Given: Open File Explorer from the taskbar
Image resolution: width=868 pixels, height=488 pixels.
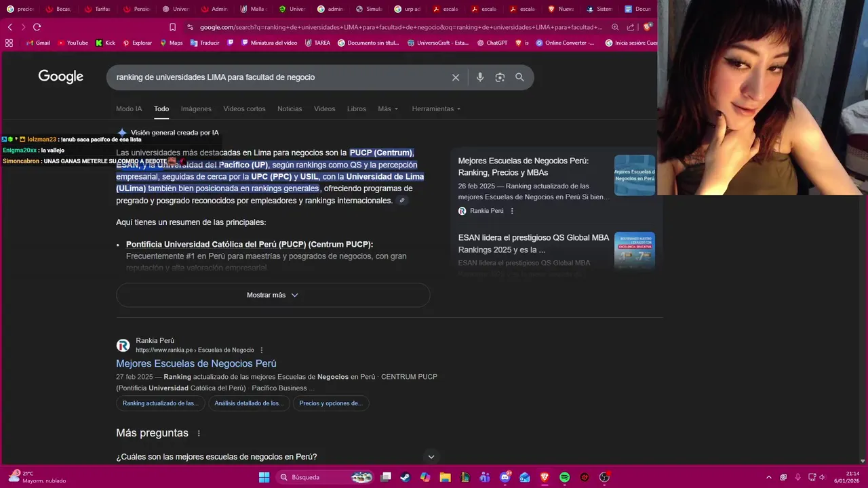Looking at the screenshot, I should pos(445,477).
